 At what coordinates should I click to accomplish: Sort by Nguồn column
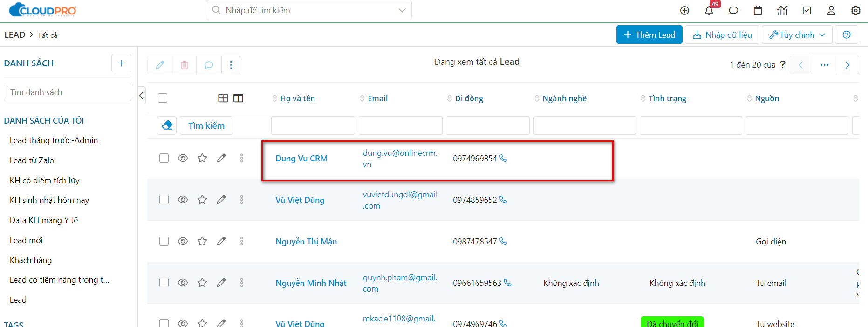point(763,98)
